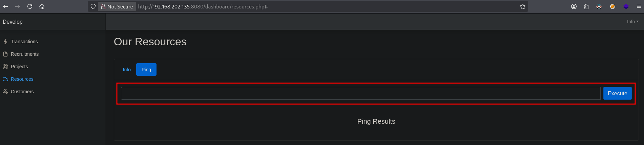Click the dollar icon beside Transactions
644x145 pixels.
point(5,42)
